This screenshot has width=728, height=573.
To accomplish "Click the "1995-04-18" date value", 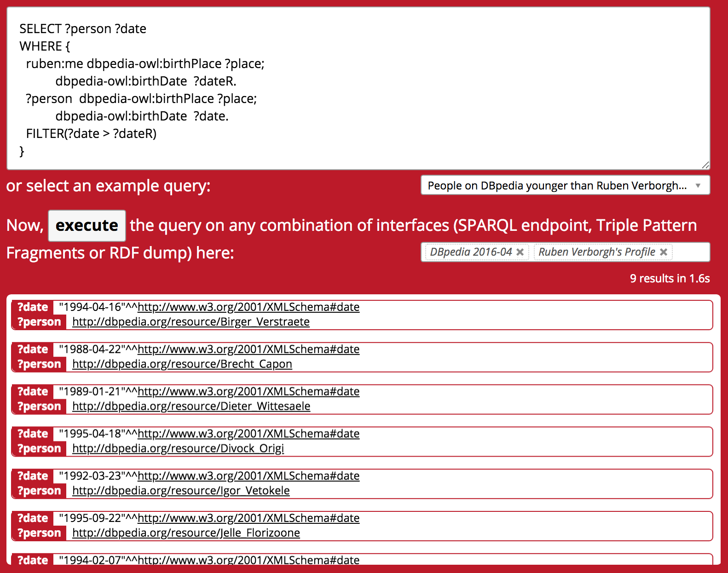I will pos(92,434).
